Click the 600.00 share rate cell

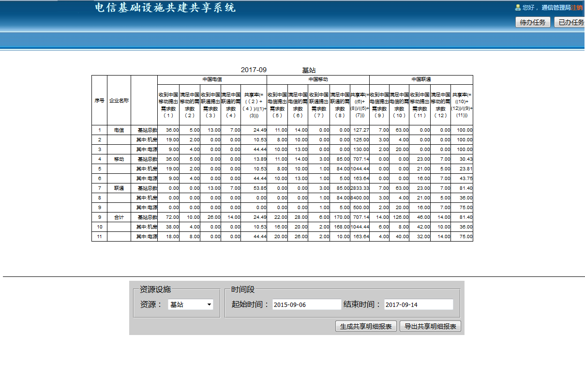point(360,208)
